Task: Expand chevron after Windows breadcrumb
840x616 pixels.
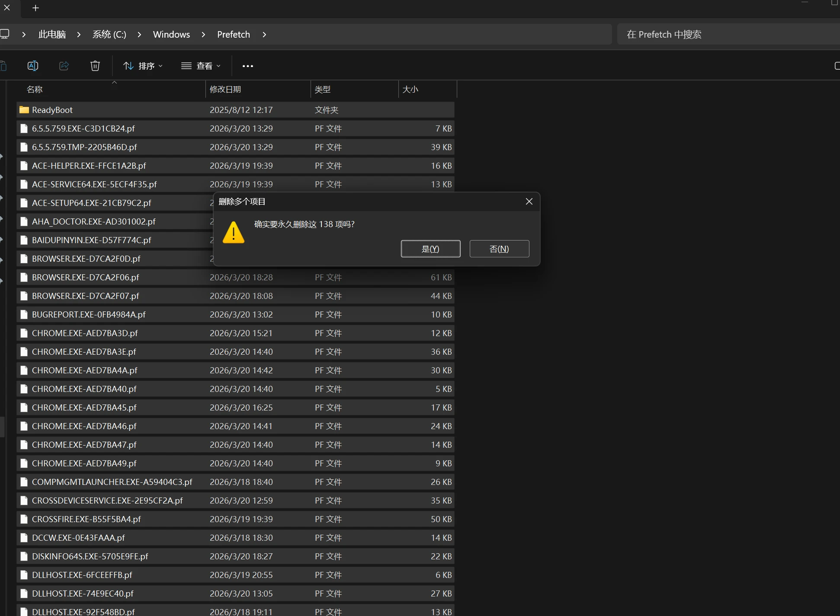Action: point(203,35)
